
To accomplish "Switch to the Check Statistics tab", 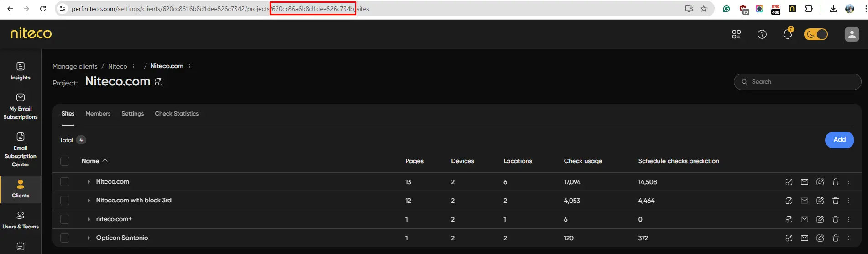I will click(x=177, y=114).
